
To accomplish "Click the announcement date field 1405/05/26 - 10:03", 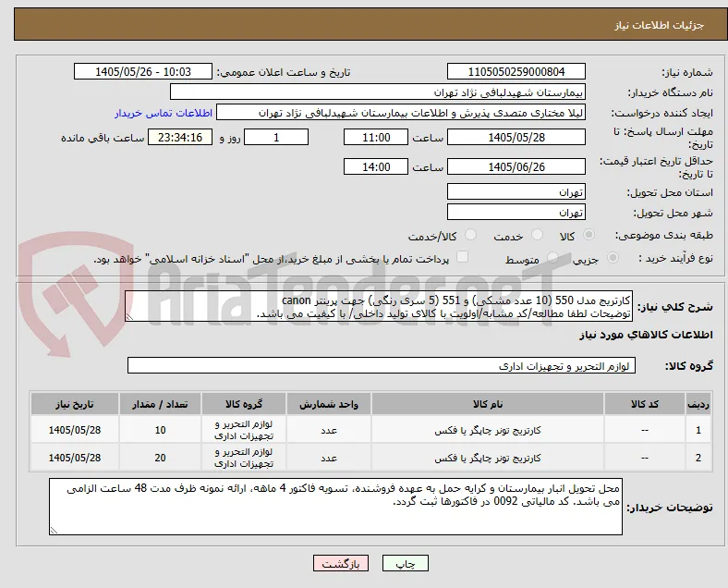I will pyautogui.click(x=143, y=71).
